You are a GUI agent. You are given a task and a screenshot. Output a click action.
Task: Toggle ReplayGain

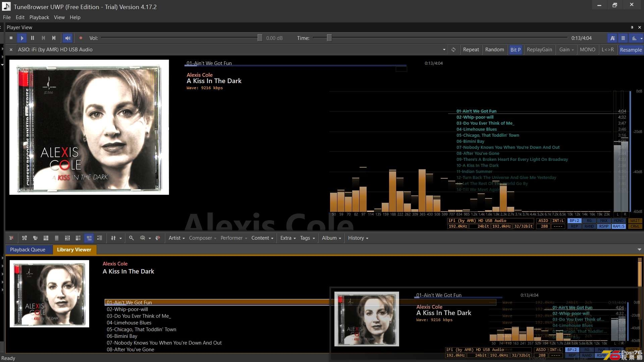pyautogui.click(x=539, y=50)
